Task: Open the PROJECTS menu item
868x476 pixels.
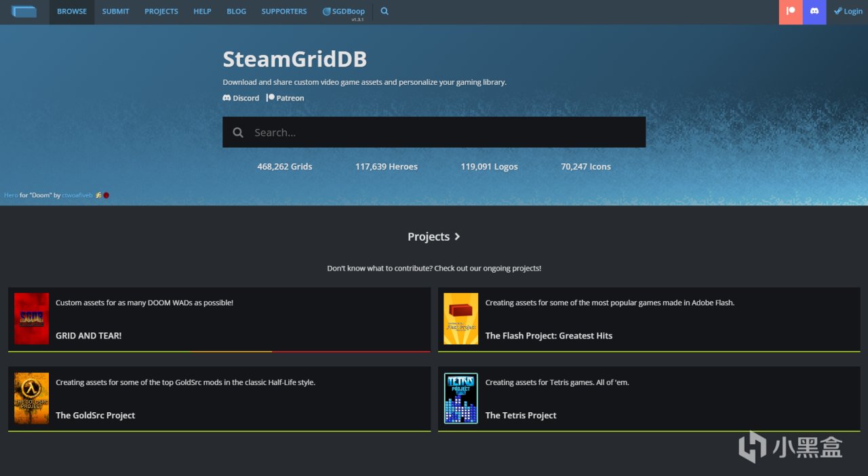Action: tap(161, 12)
